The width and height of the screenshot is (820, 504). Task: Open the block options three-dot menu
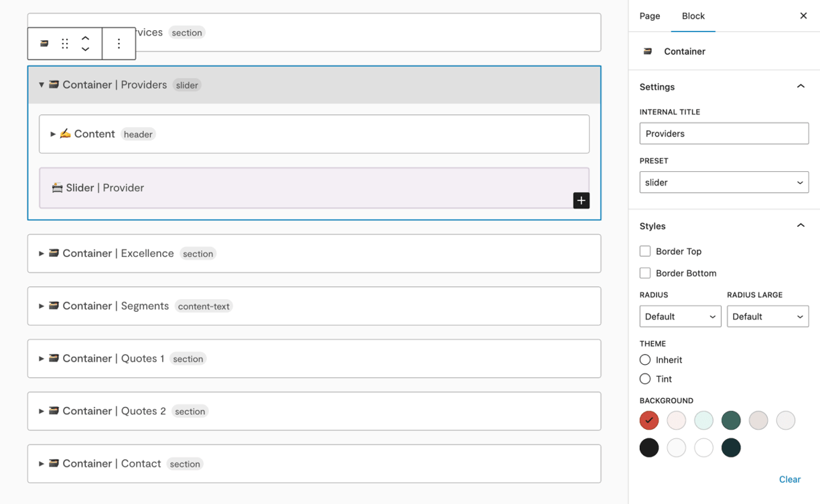(119, 44)
